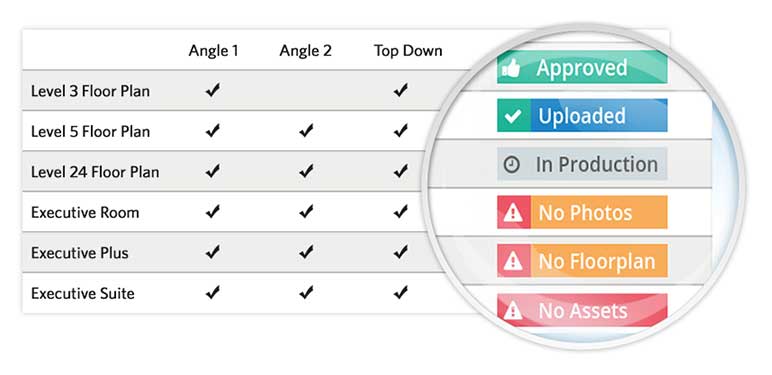Click the warning icon on No Floorplan badge
Screen dimensions: 772x375
point(513,261)
